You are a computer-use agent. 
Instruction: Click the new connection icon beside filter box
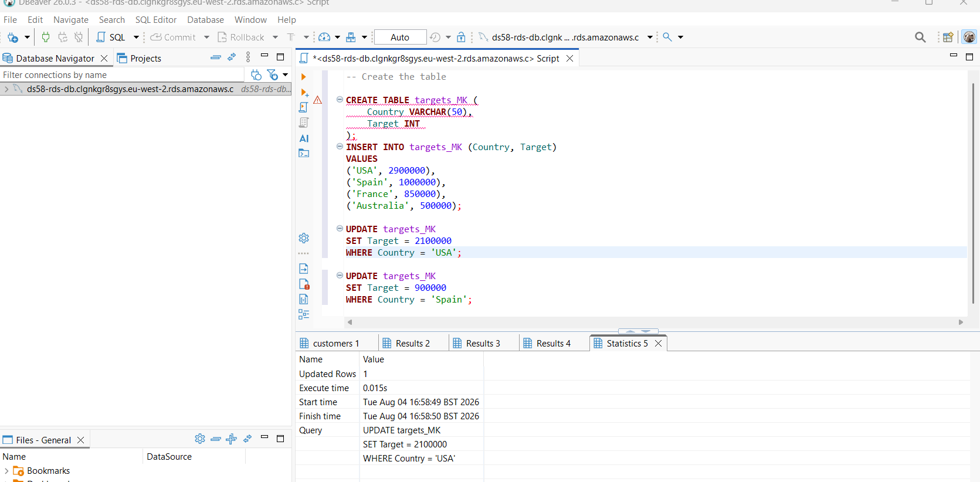[x=256, y=74]
